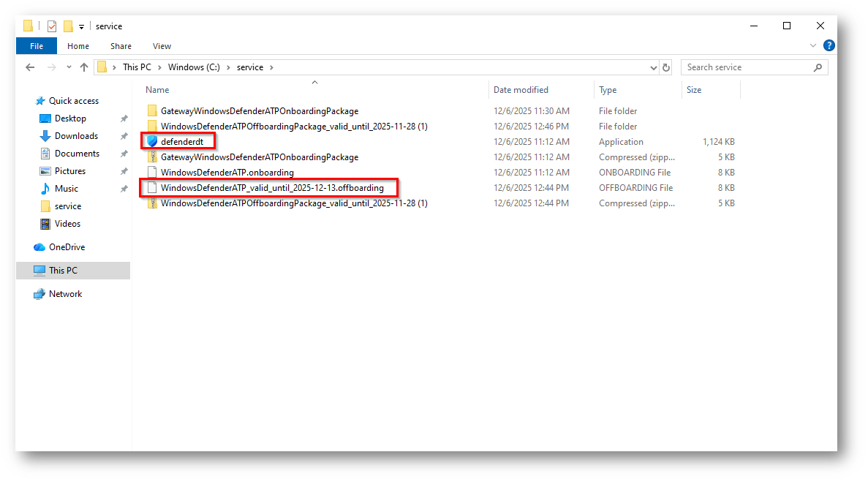The width and height of the screenshot is (868, 482).
Task: Open the File menu tab
Action: [x=37, y=46]
